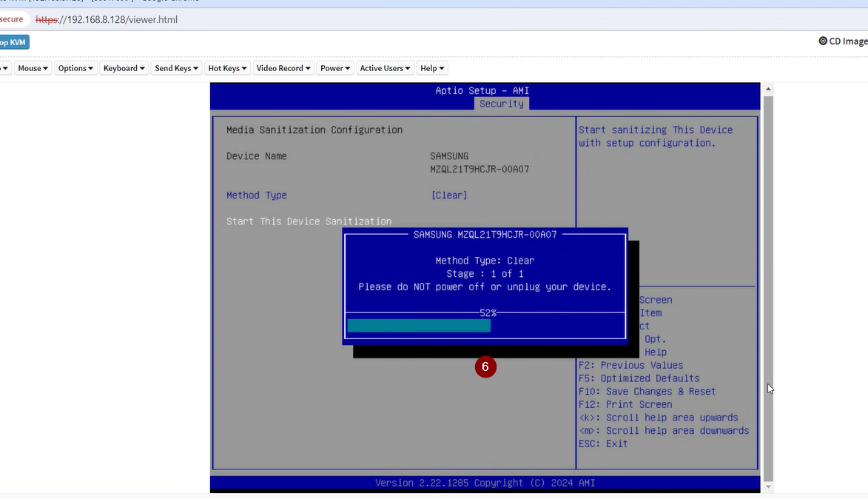Select the CD Image radio option
The height and width of the screenshot is (499, 868).
[823, 41]
